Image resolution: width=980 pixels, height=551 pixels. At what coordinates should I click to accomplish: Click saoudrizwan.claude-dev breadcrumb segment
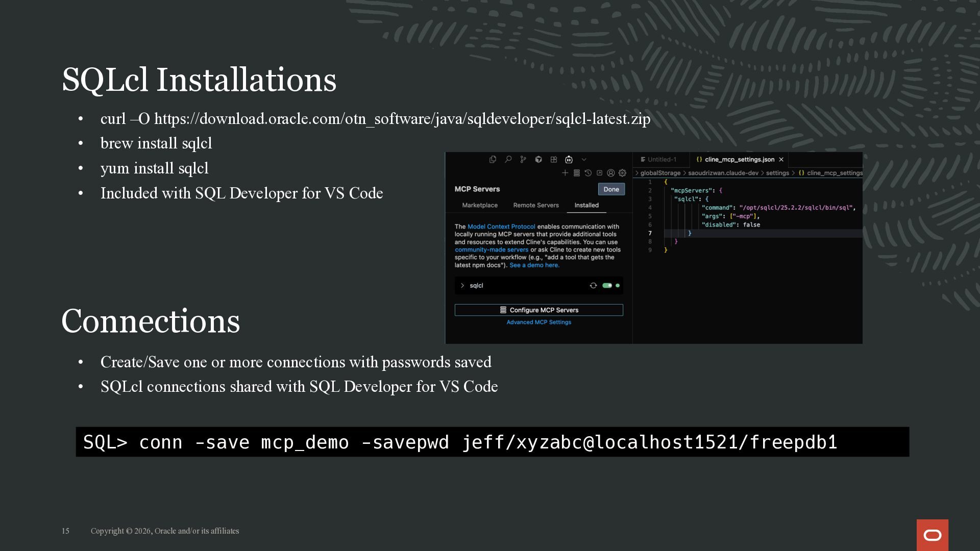pyautogui.click(x=723, y=173)
